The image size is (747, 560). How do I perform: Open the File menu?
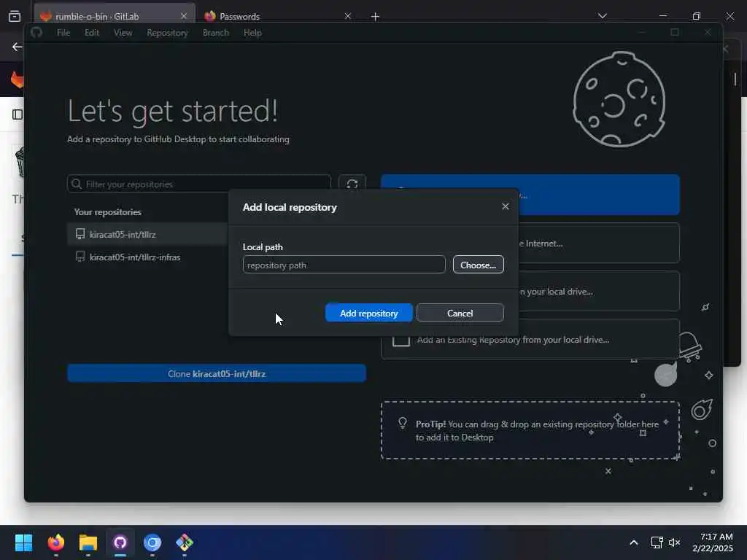(x=63, y=33)
